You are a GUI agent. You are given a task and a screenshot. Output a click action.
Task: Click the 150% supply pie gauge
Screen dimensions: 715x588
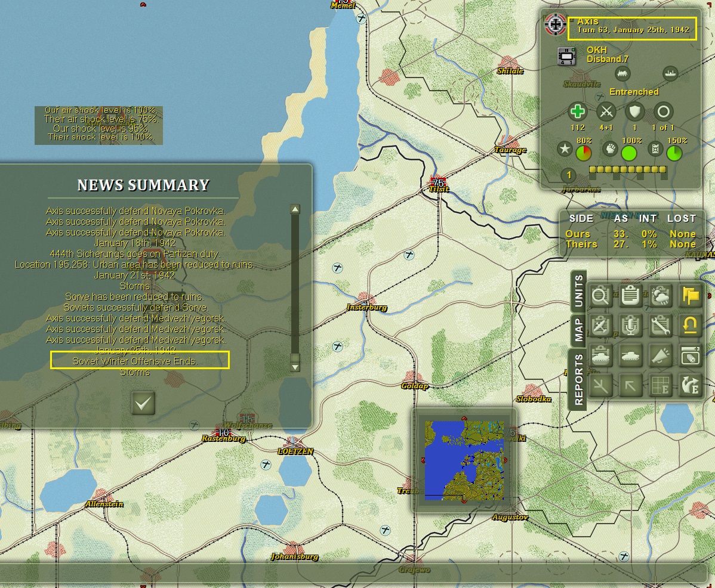tap(674, 153)
